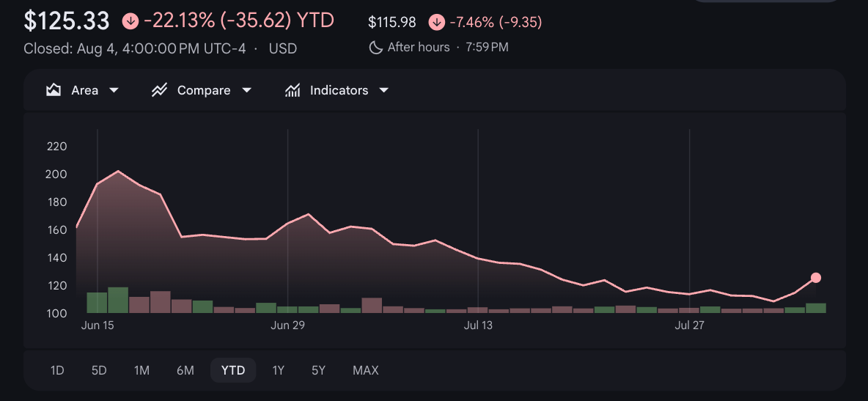
Task: Select the 1Y time range
Action: 278,370
